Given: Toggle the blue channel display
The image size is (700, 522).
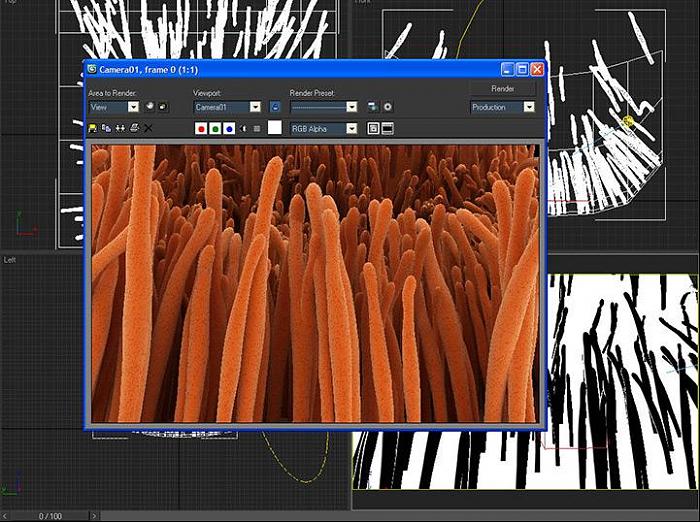Looking at the screenshot, I should coord(229,128).
